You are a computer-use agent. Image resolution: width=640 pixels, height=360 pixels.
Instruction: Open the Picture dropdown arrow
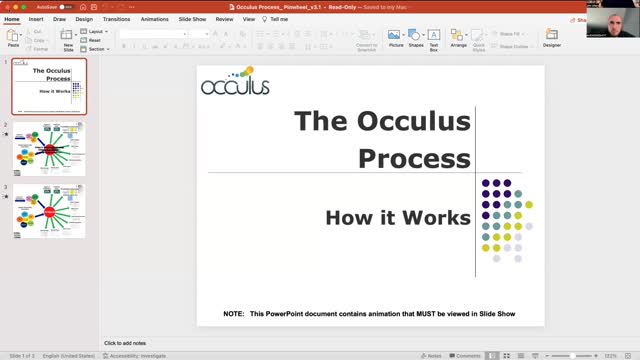point(403,35)
